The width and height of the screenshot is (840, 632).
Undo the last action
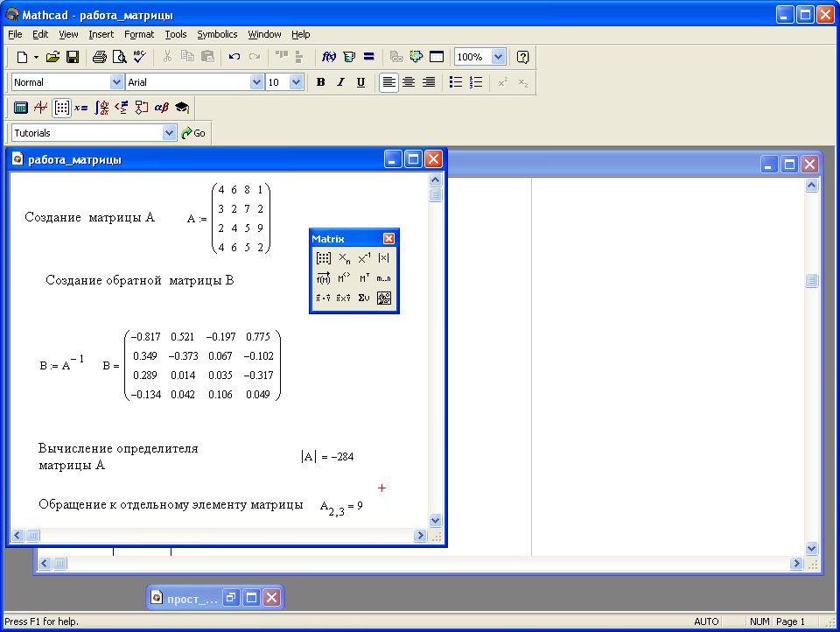pos(234,57)
